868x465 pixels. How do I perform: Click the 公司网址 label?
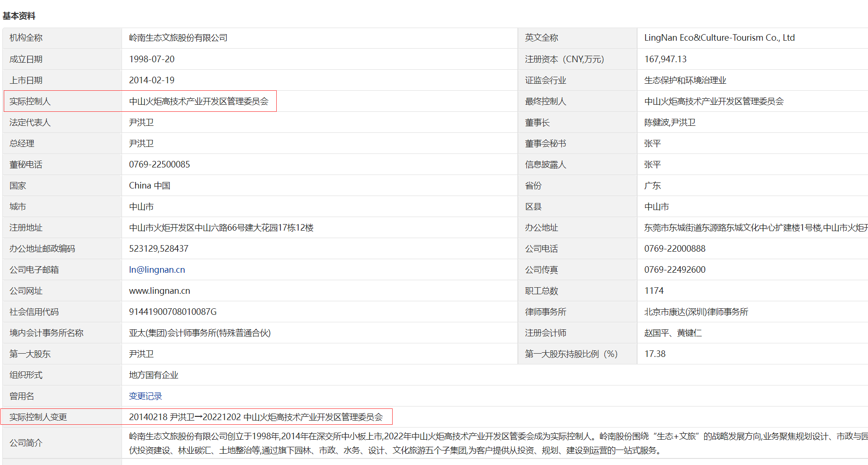26,291
